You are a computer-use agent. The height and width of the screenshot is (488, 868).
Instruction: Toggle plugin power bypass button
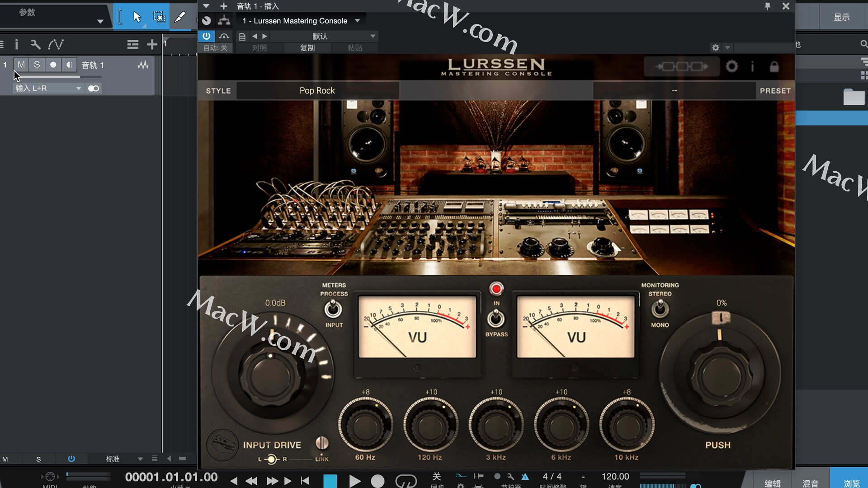click(x=207, y=36)
